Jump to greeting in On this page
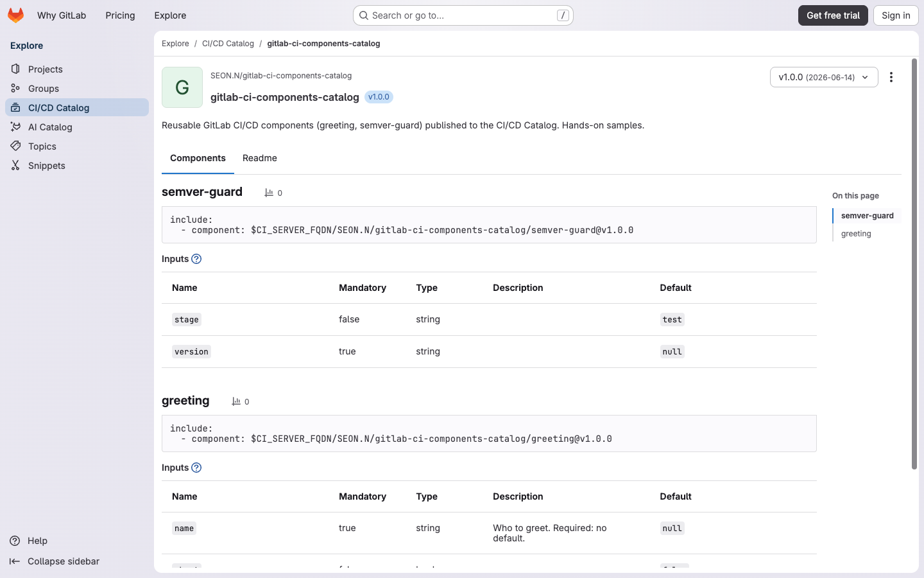The height and width of the screenshot is (578, 924). pyautogui.click(x=856, y=234)
